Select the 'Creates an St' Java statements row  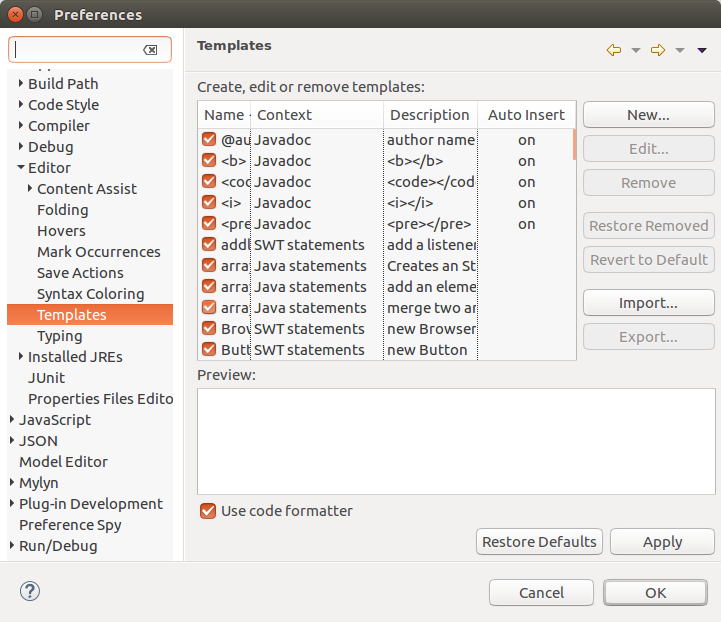(386, 266)
